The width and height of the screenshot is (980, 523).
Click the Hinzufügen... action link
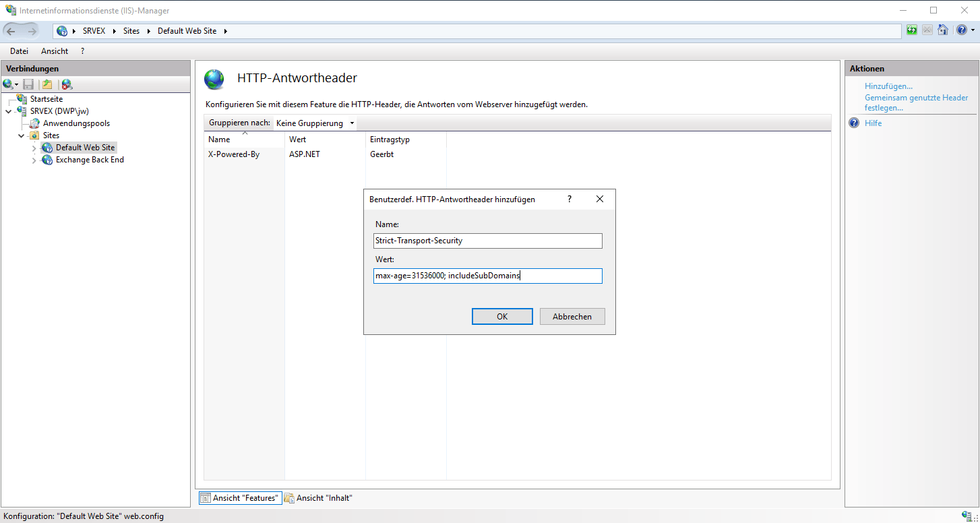(888, 86)
